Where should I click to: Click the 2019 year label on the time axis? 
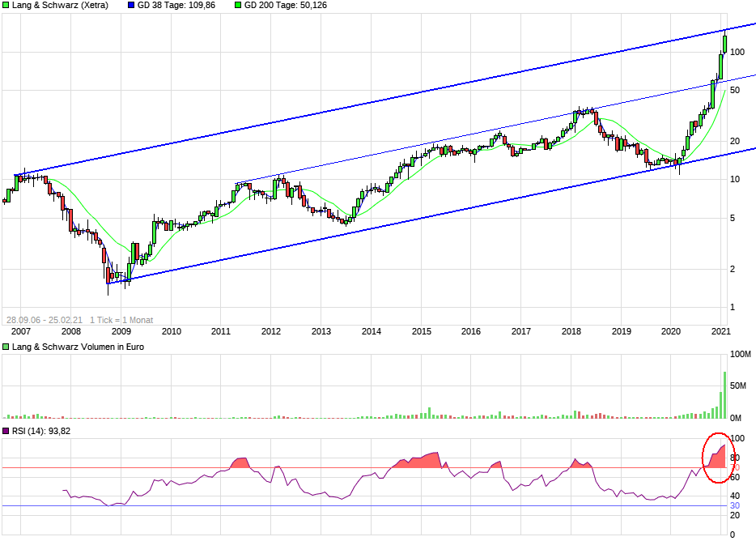[622, 331]
